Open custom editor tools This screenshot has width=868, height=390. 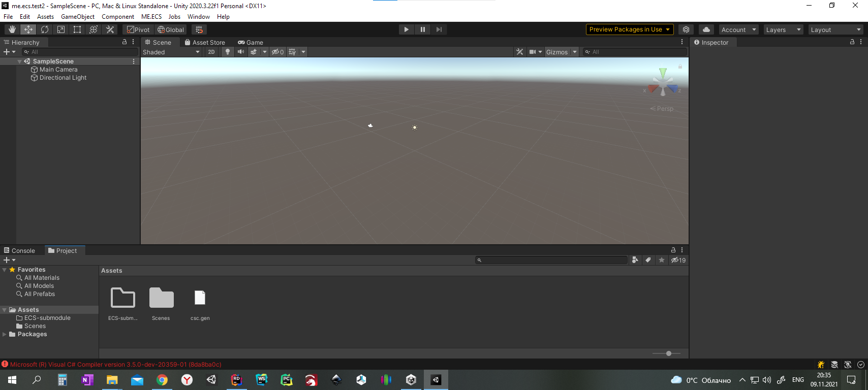point(110,29)
